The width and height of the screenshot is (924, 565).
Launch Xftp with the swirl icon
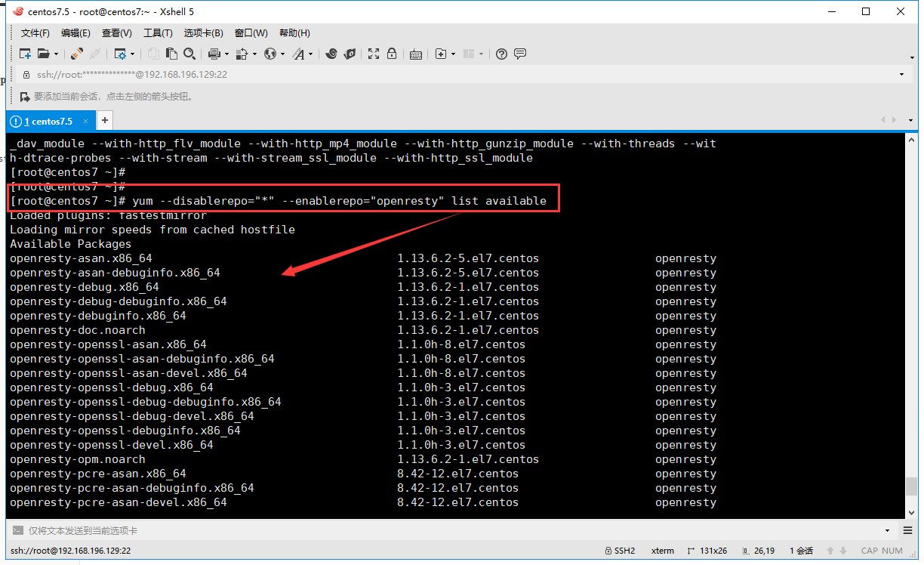(331, 54)
